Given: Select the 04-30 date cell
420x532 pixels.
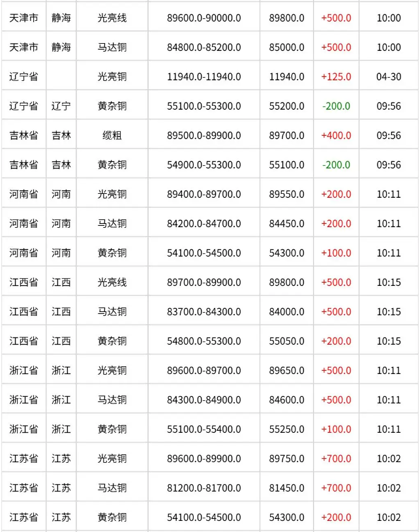Looking at the screenshot, I should tap(389, 76).
